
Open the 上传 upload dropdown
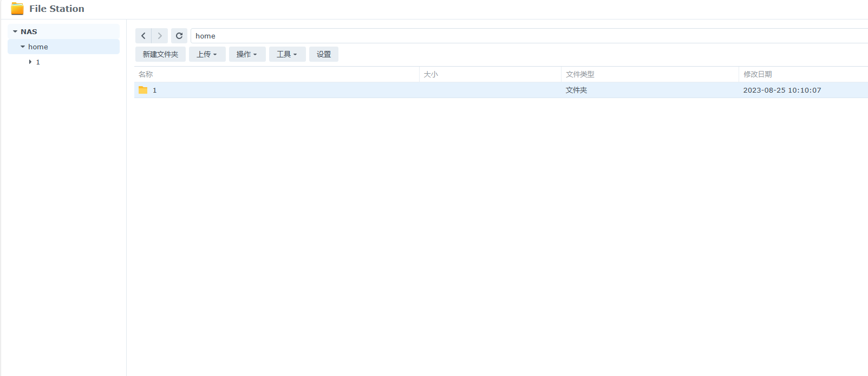[207, 54]
